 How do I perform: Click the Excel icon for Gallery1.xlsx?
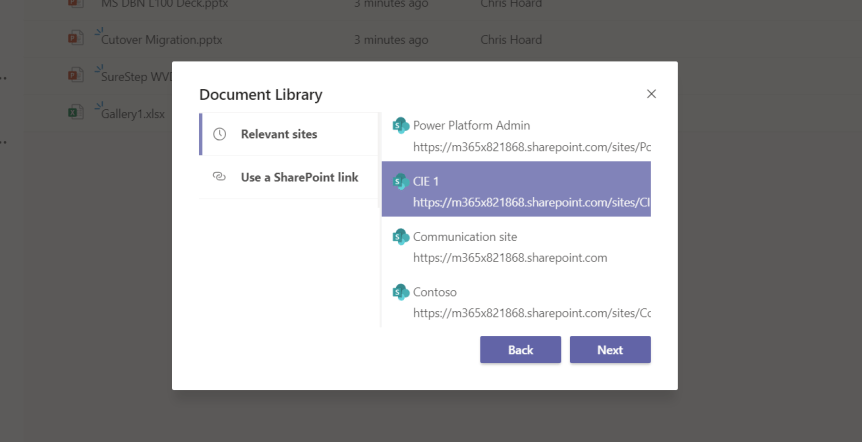(75, 113)
